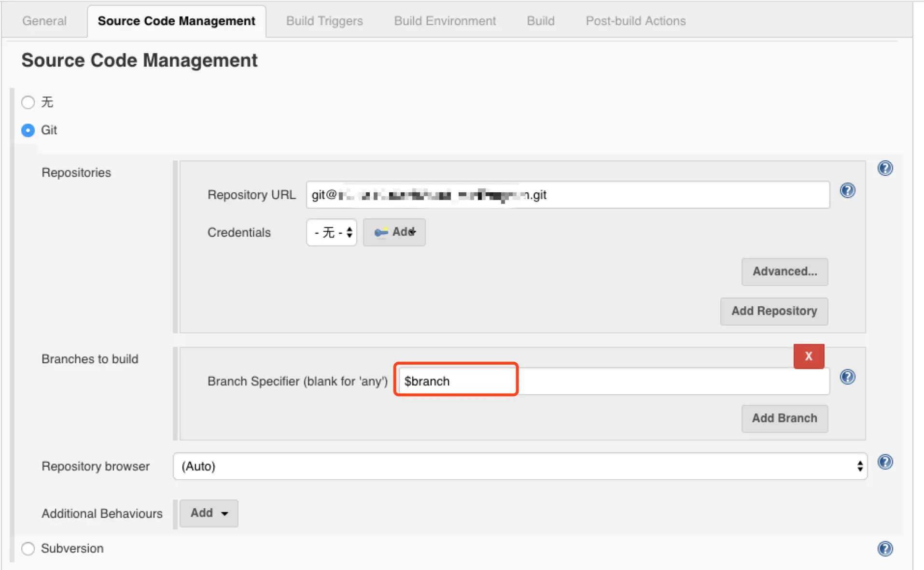Open help icon beside Subversion option
Viewport: 924px width, 570px height.
pos(885,548)
